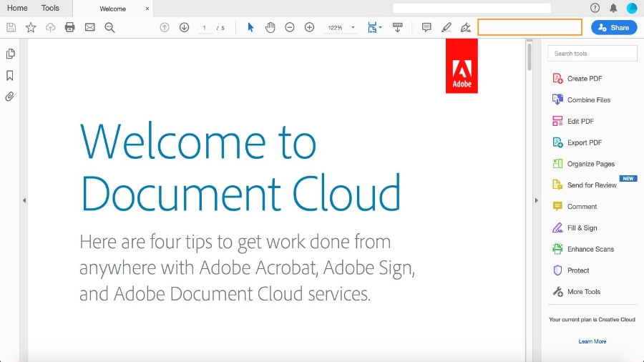Click the blue Share button

click(x=613, y=27)
